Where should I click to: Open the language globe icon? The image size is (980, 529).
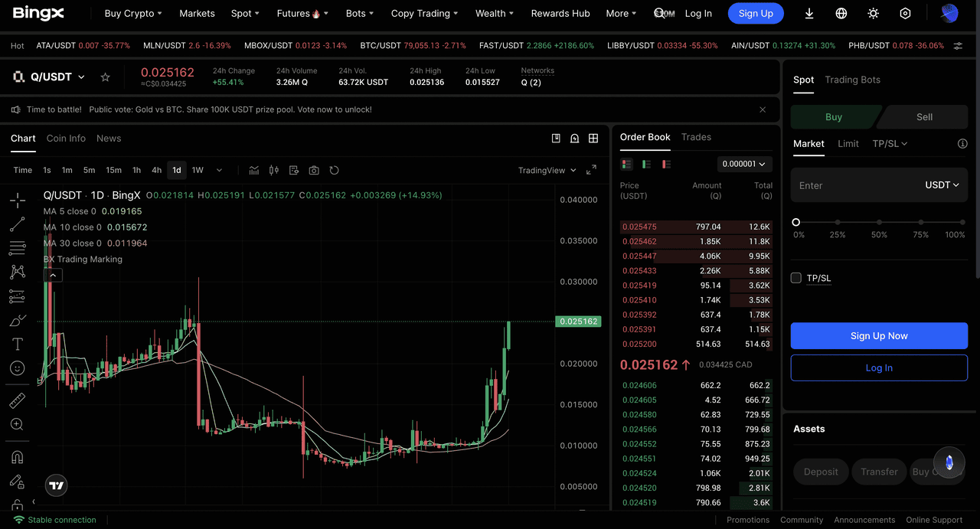[841, 14]
